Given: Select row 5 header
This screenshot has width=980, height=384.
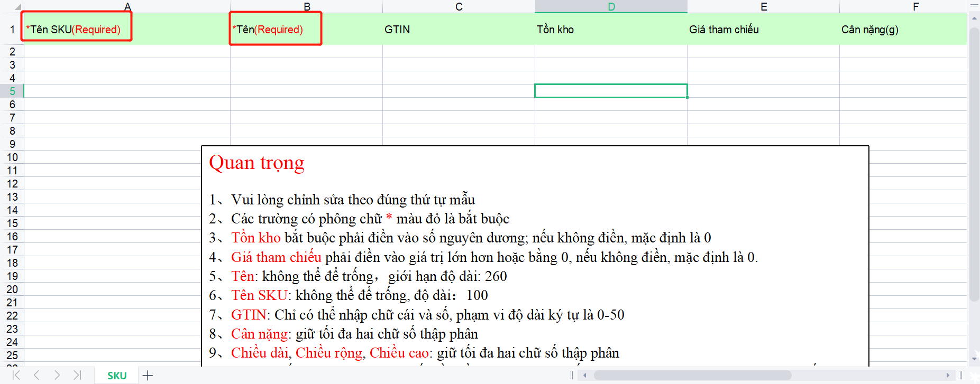Looking at the screenshot, I should pos(12,91).
